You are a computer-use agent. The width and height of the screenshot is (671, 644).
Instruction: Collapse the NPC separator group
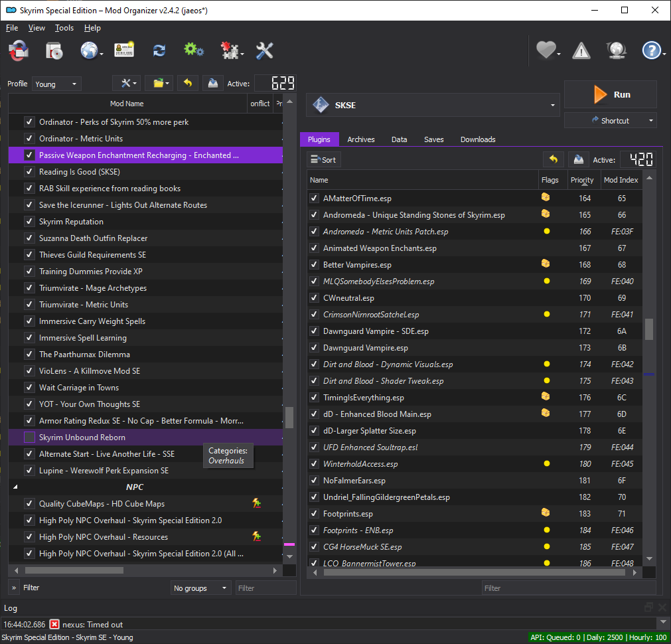[x=15, y=487]
